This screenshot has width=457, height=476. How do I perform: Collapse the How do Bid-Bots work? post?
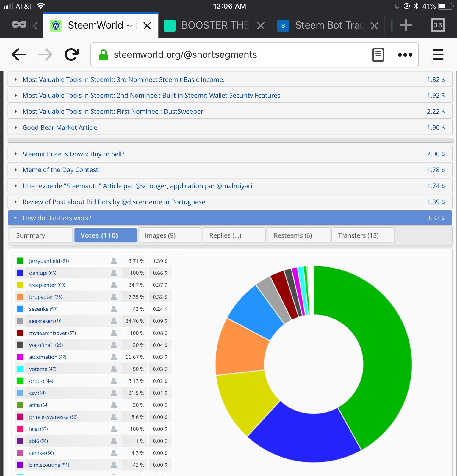coord(230,218)
